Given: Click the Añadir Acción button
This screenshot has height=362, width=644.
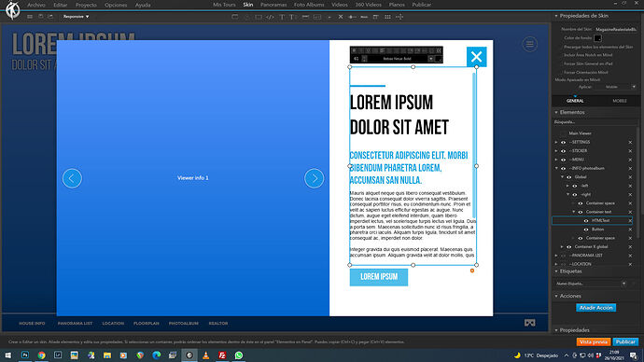Looking at the screenshot, I should point(596,308).
